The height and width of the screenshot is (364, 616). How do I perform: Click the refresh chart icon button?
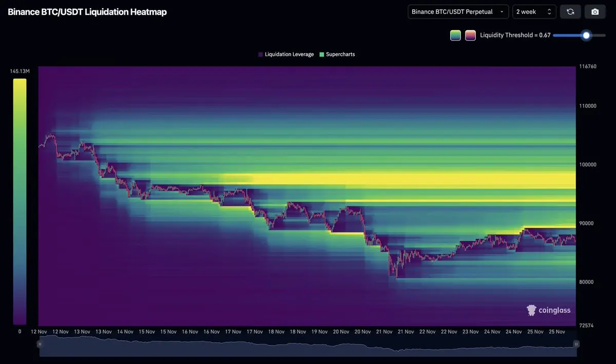[570, 11]
